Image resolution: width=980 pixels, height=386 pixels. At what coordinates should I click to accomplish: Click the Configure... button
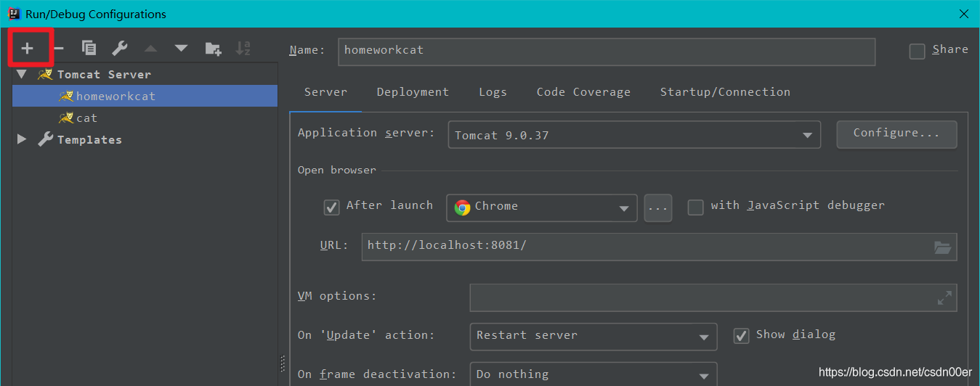[896, 134]
